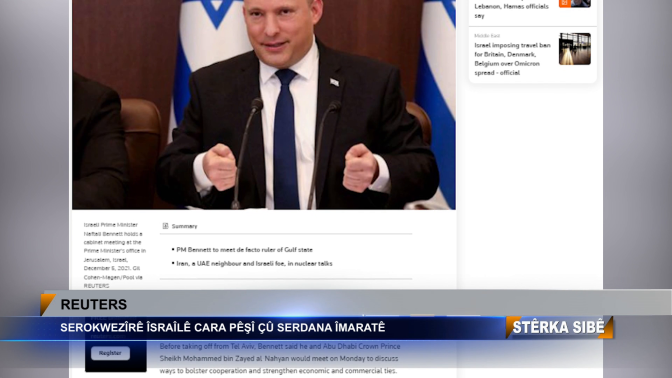Click the STÊRKA SIBÊ channel logo
The image size is (672, 378).
click(x=559, y=327)
